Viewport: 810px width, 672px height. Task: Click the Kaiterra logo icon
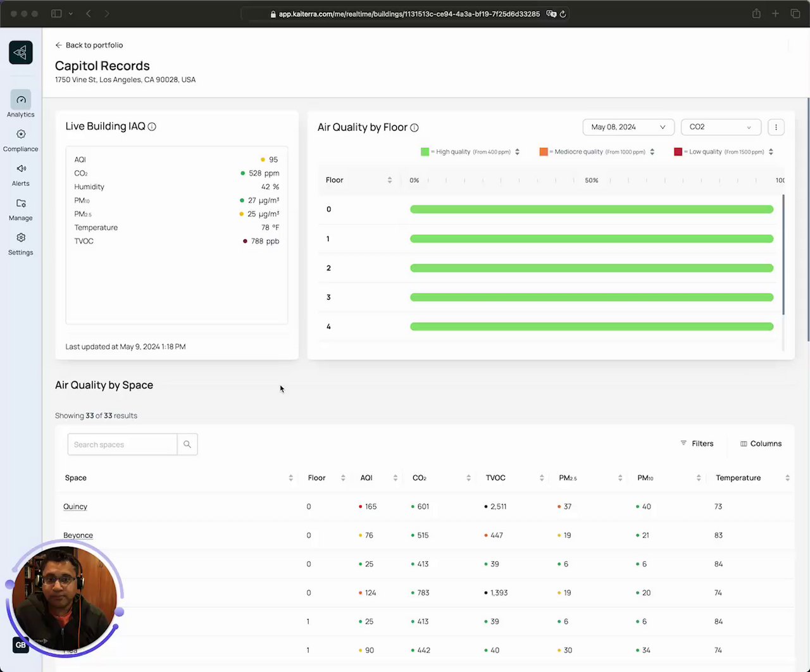coord(21,53)
